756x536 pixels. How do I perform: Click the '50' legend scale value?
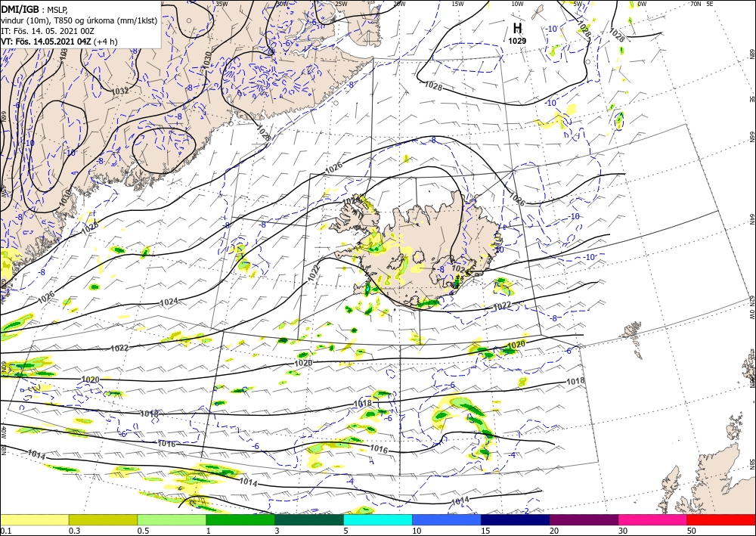click(692, 531)
